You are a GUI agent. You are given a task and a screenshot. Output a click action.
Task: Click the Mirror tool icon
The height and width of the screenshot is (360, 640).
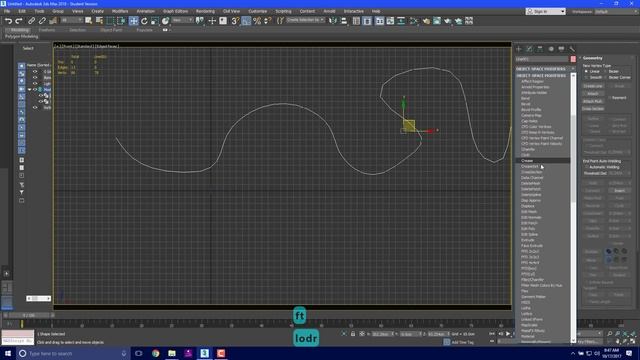click(333, 21)
